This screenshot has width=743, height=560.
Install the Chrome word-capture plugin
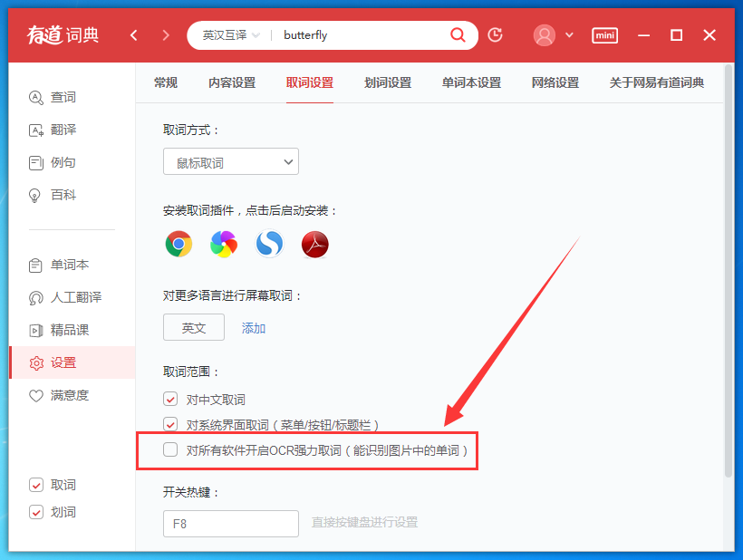pyautogui.click(x=179, y=244)
